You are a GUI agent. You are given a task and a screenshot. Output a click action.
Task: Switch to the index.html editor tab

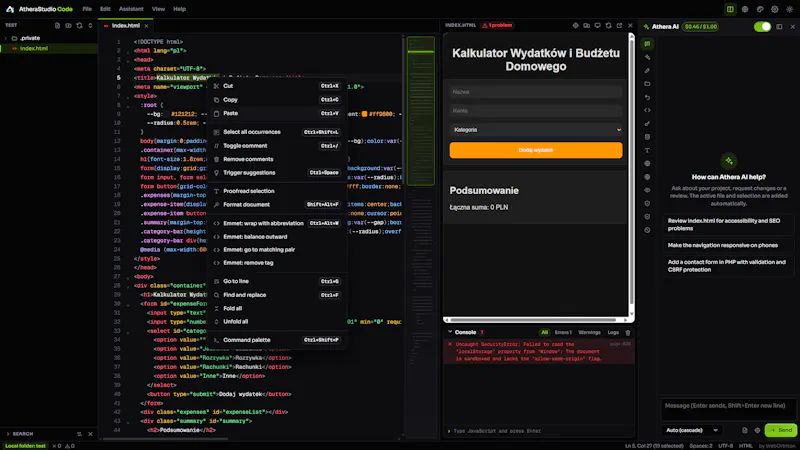coord(125,26)
